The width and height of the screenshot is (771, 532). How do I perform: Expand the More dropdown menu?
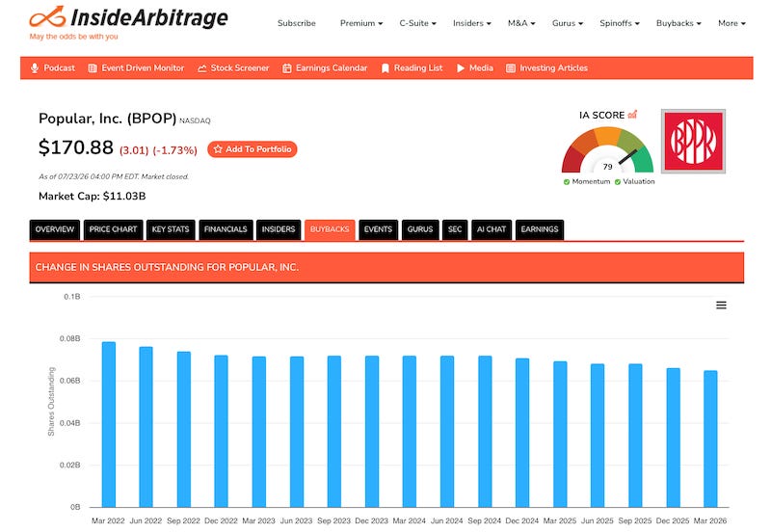coord(731,23)
